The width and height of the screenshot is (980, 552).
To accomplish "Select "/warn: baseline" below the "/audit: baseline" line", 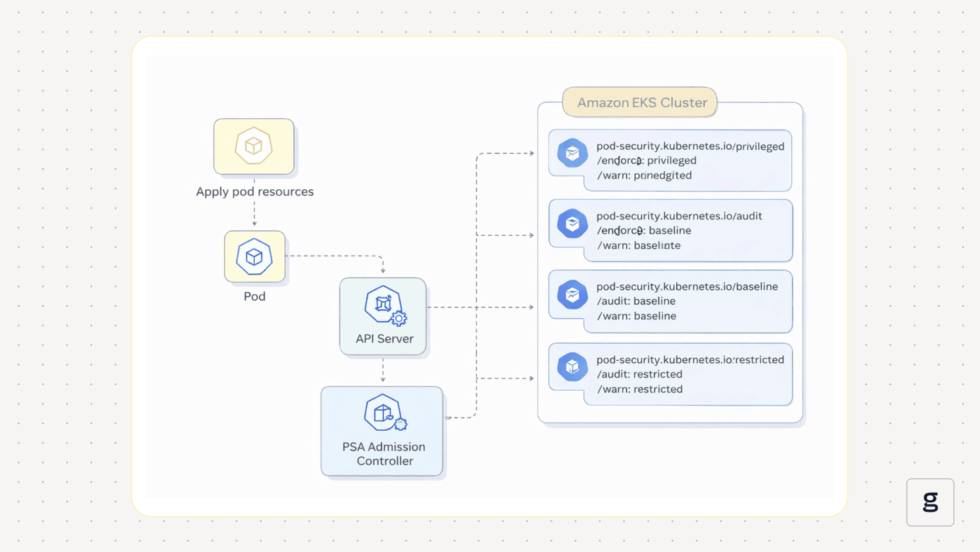I will [x=636, y=316].
